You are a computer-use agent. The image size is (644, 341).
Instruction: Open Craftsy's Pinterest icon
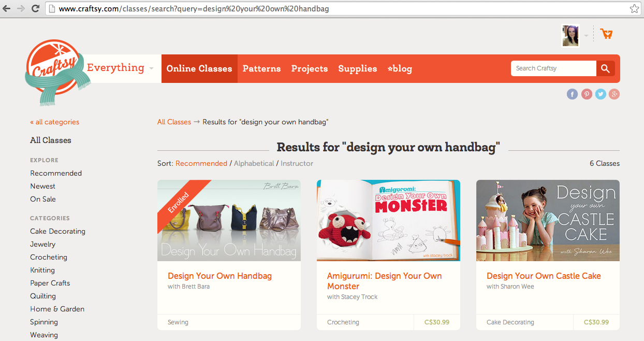coord(587,94)
